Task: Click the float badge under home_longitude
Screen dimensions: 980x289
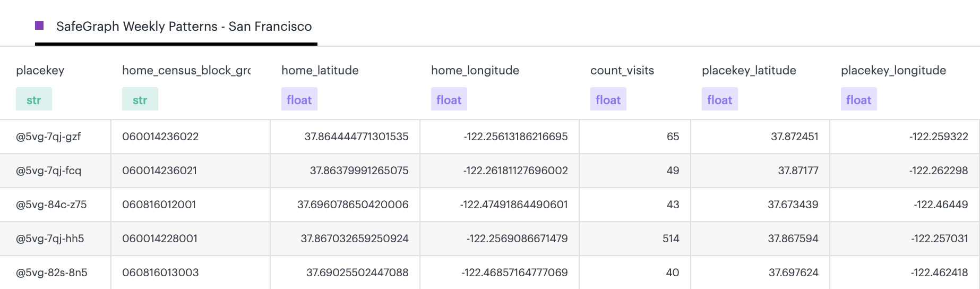Action: point(449,100)
